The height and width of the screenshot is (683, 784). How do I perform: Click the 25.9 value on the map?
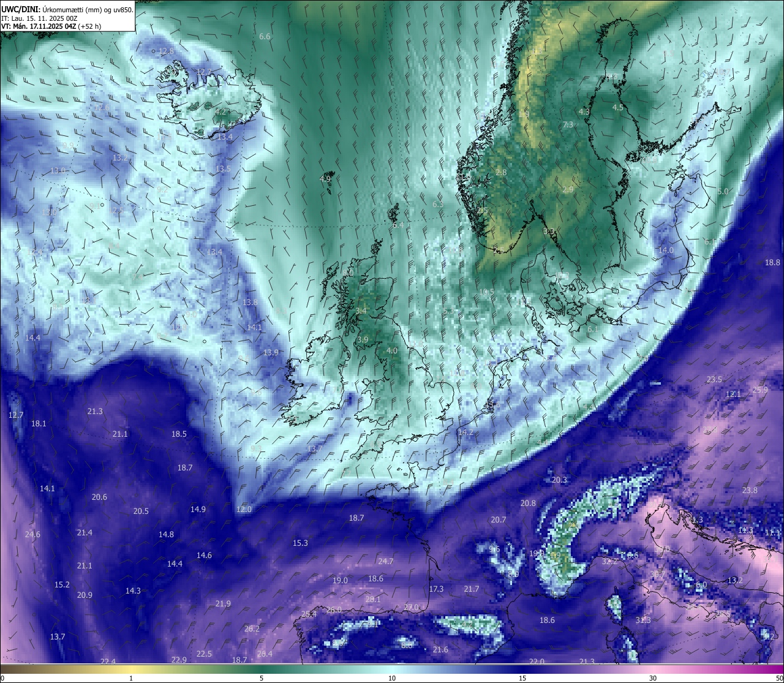point(760,390)
